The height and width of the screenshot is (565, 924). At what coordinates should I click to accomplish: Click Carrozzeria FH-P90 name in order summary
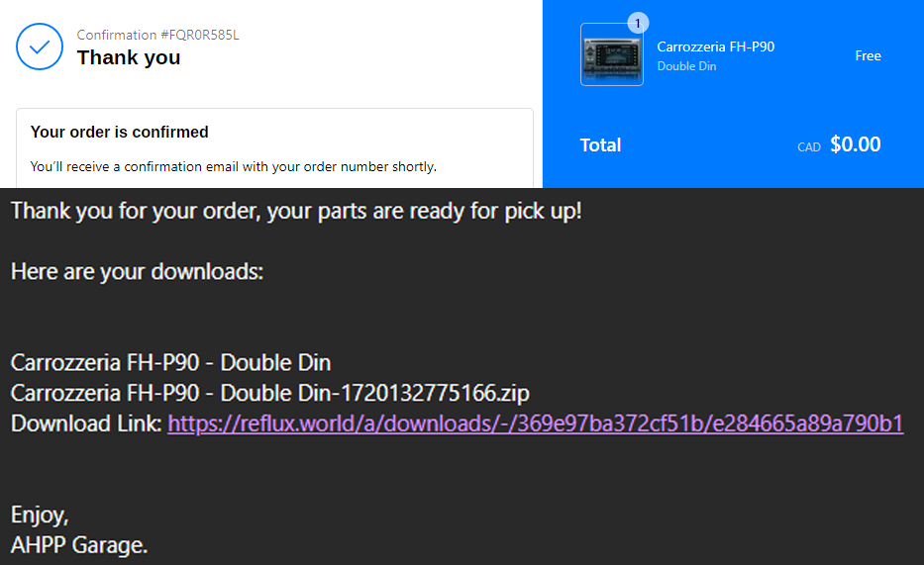click(x=715, y=47)
